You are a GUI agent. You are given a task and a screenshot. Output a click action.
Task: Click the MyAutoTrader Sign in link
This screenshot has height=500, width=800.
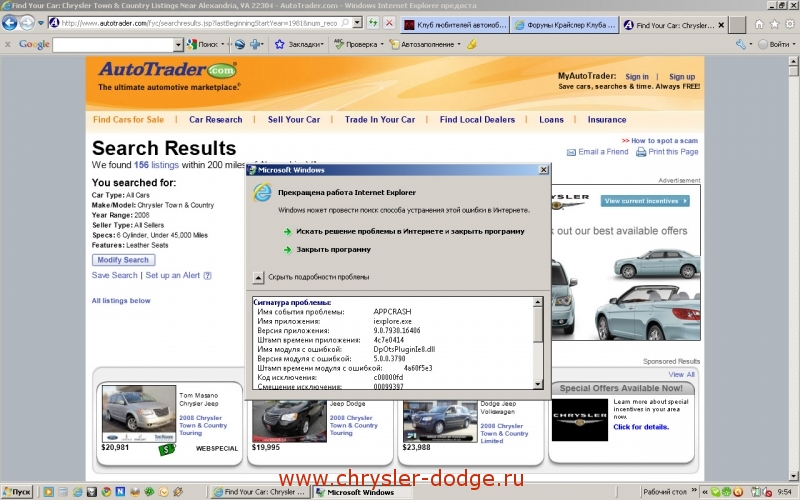pyautogui.click(x=637, y=77)
